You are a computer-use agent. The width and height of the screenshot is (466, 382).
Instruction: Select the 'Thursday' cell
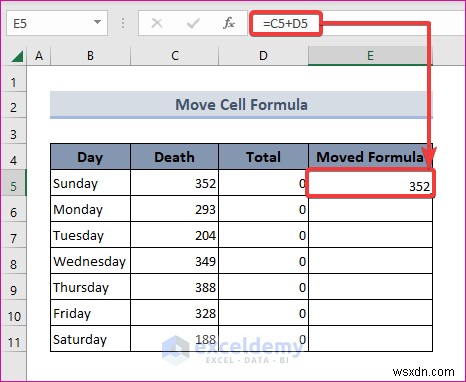pos(90,287)
